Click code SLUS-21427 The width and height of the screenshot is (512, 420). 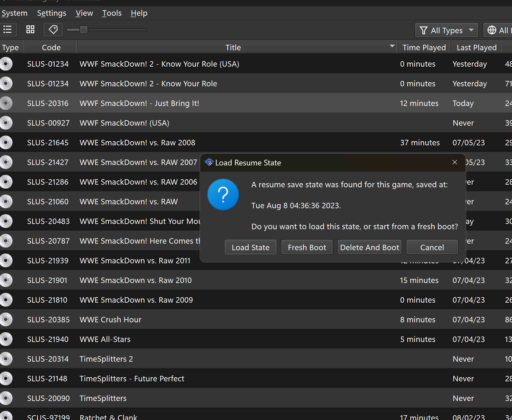tap(48, 162)
